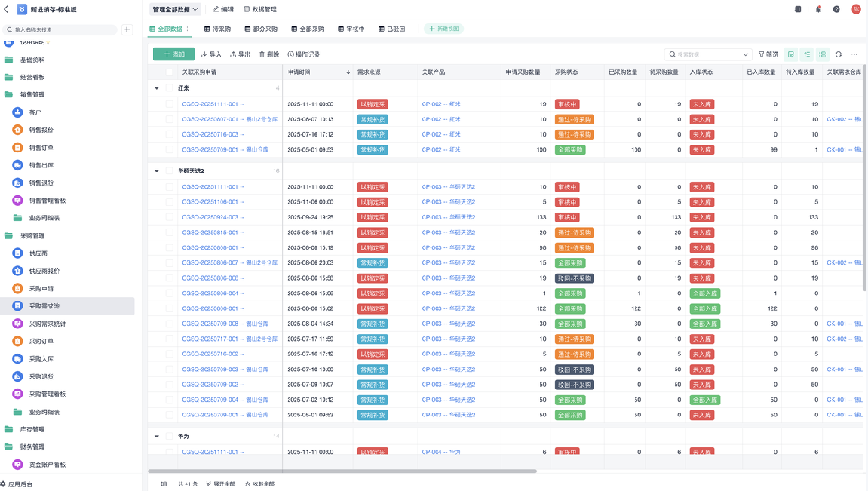Collapse the 华为 group
This screenshot has width=868, height=491.
(157, 436)
